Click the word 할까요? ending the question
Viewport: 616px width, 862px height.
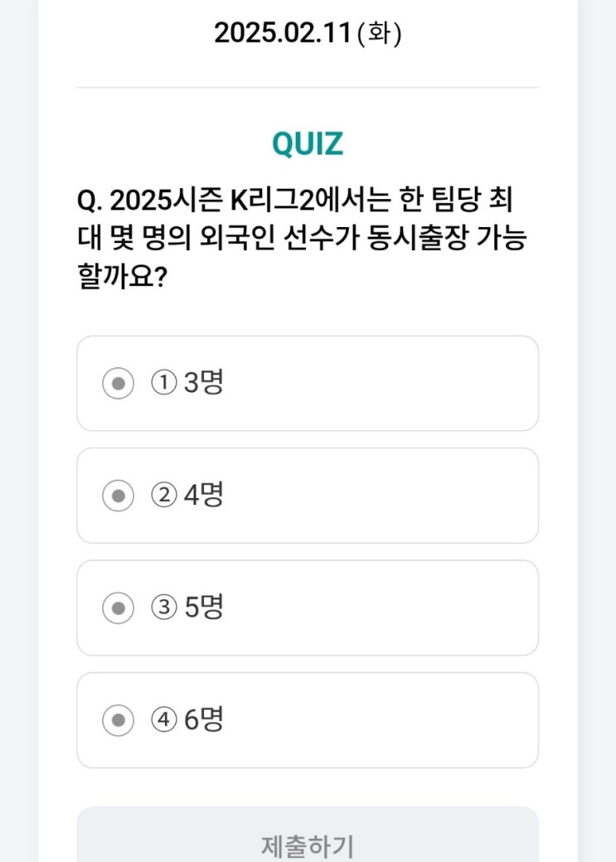coord(122,276)
